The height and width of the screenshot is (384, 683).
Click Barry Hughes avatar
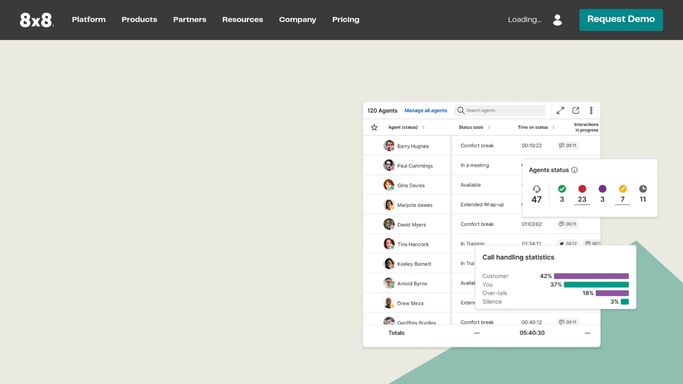[x=389, y=145]
